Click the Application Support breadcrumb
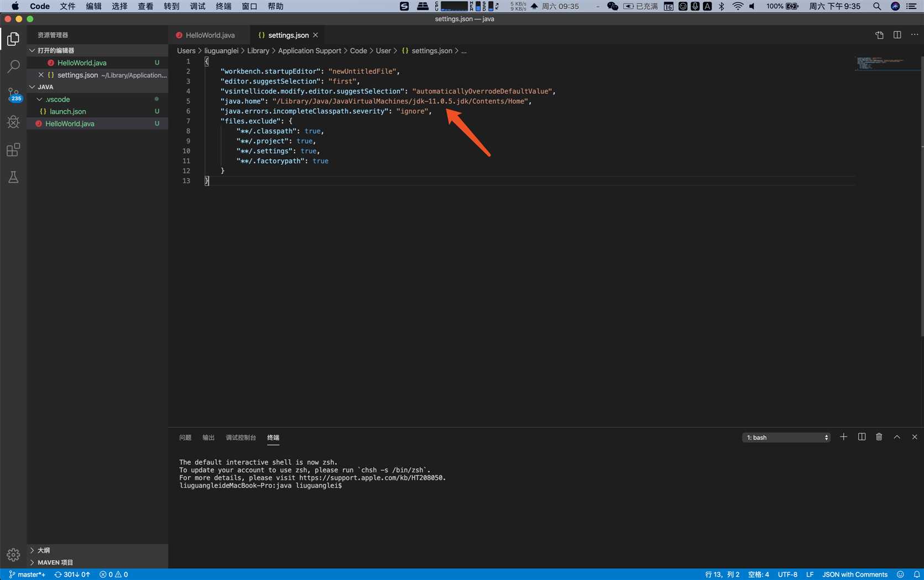 tap(310, 50)
